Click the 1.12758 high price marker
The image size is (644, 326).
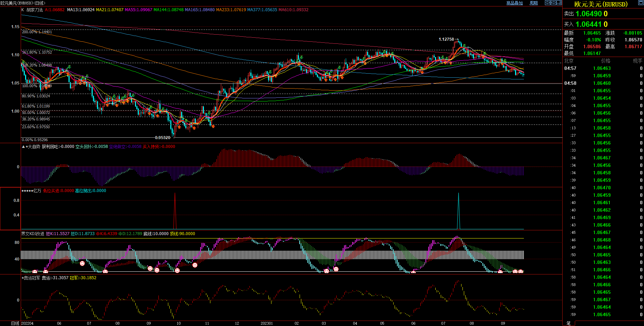click(x=446, y=39)
